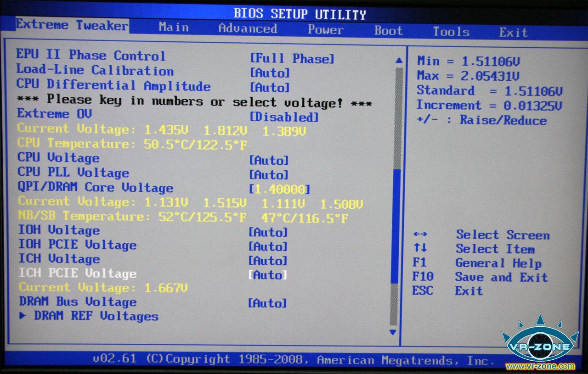Open DRAM Bus Voltage [Auto] value

(x=268, y=303)
